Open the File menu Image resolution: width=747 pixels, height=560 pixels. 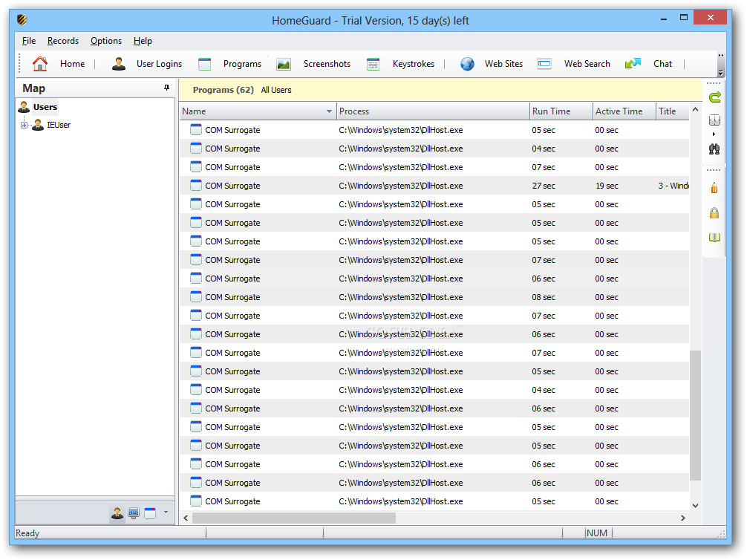click(x=28, y=41)
